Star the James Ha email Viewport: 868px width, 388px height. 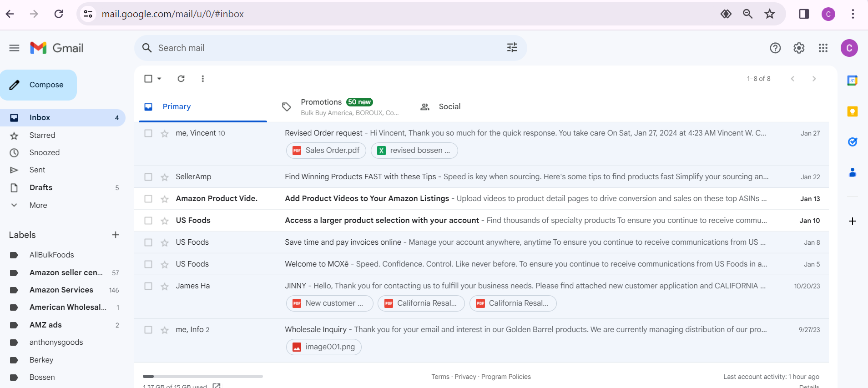[165, 286]
